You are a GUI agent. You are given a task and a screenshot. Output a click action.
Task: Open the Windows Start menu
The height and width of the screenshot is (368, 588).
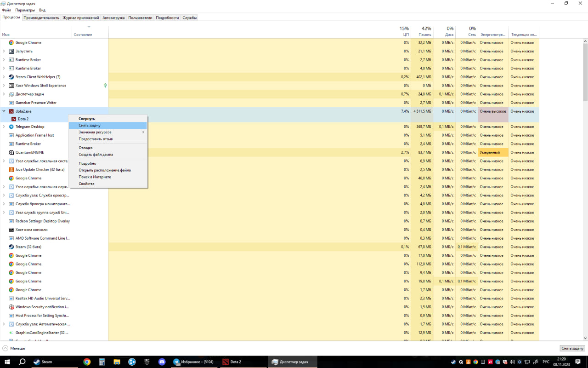[7, 362]
